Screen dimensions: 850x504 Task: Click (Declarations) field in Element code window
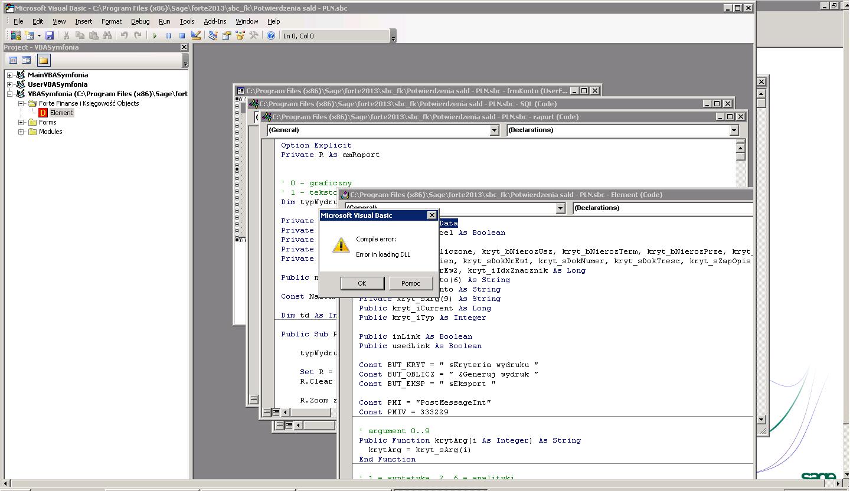(x=663, y=208)
